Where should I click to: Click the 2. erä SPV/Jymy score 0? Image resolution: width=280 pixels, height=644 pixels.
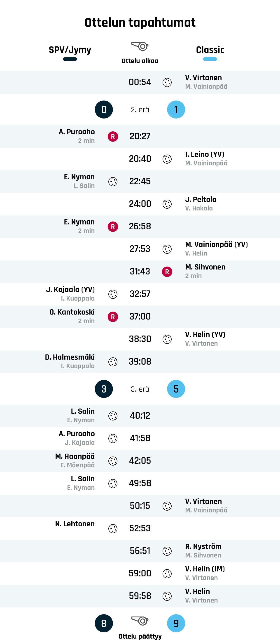[104, 110]
